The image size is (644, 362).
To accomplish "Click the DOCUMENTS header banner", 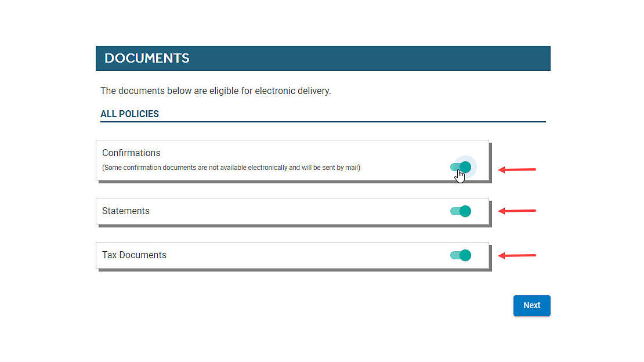I will tap(323, 58).
